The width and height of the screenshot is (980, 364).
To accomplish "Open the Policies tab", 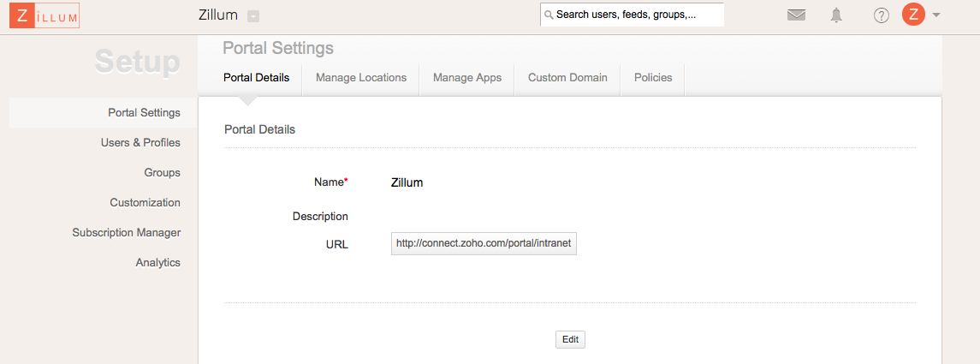I will pos(653,77).
